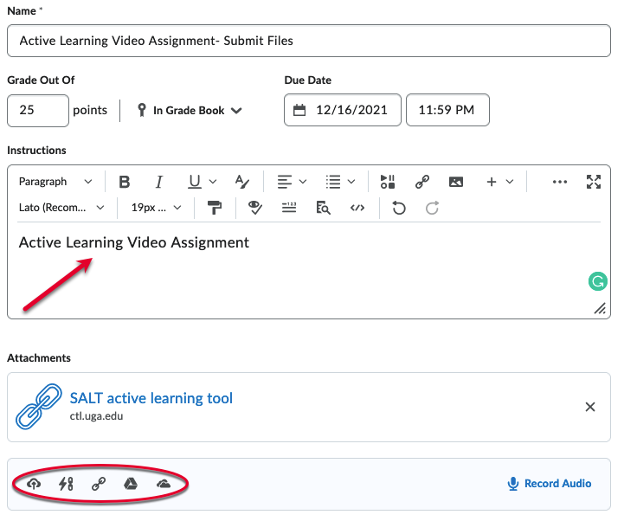Viewport: 624px width, 522px height.
Task: Click the Insert Stuff media icon
Action: 388,182
